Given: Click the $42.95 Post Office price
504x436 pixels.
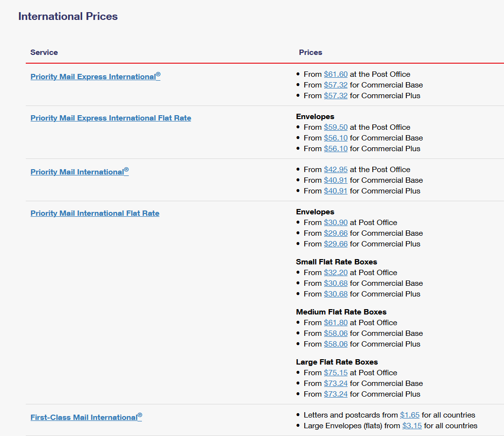Looking at the screenshot, I should click(x=336, y=170).
